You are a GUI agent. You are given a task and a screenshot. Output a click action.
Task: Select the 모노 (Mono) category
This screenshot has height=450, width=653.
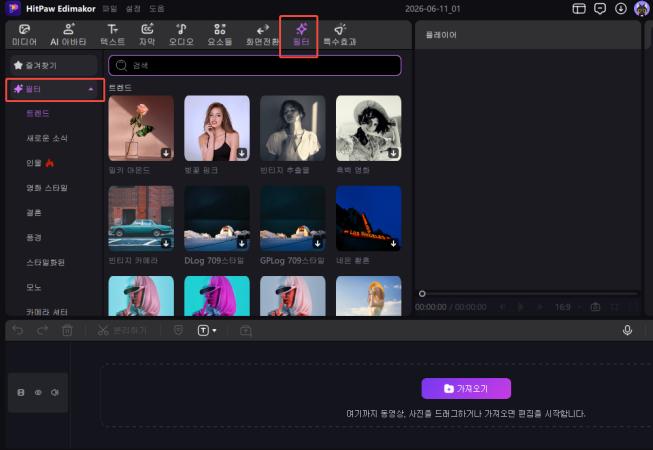pos(34,287)
